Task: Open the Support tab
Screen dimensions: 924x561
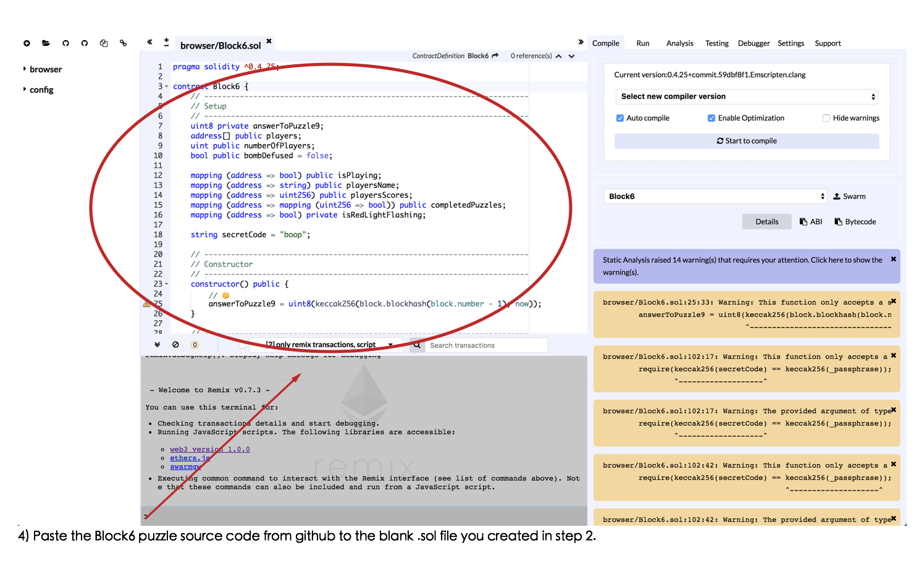Action: click(x=828, y=43)
